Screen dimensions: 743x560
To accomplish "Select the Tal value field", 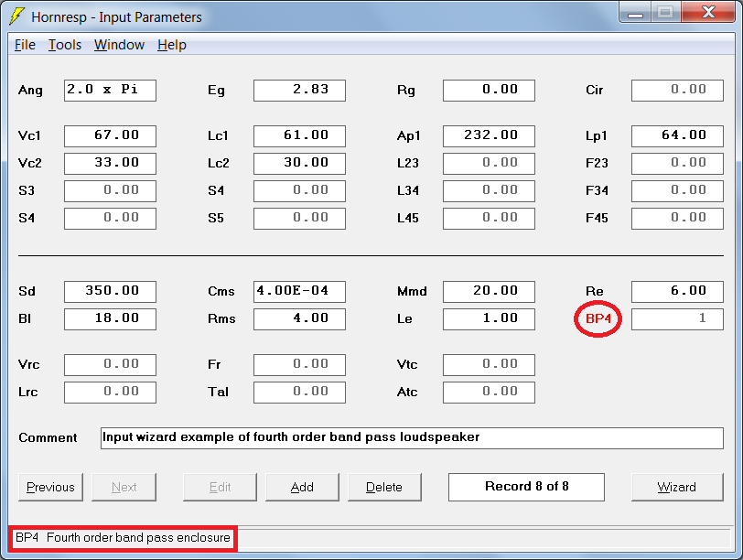I will 299,393.
